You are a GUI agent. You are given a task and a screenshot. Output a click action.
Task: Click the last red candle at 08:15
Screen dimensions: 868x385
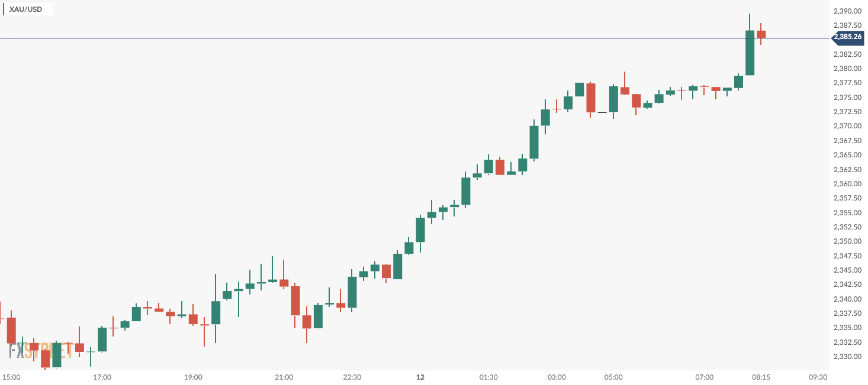[x=761, y=34]
